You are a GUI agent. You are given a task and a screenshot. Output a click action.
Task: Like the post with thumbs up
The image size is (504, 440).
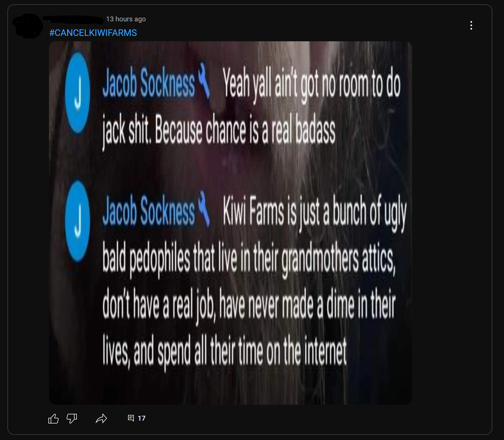click(x=53, y=418)
